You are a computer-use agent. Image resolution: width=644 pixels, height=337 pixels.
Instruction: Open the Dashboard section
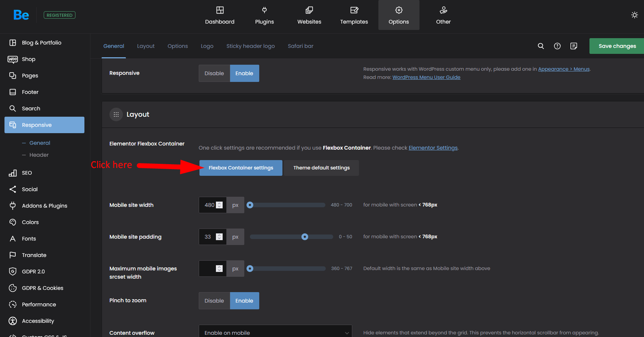[x=220, y=15]
